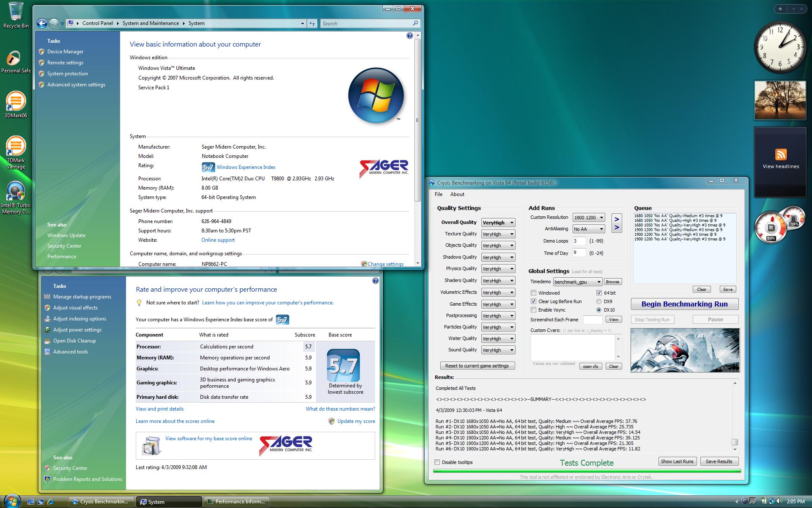
Task: Open the Intel Turbo Memory desktop icon
Action: click(16, 198)
